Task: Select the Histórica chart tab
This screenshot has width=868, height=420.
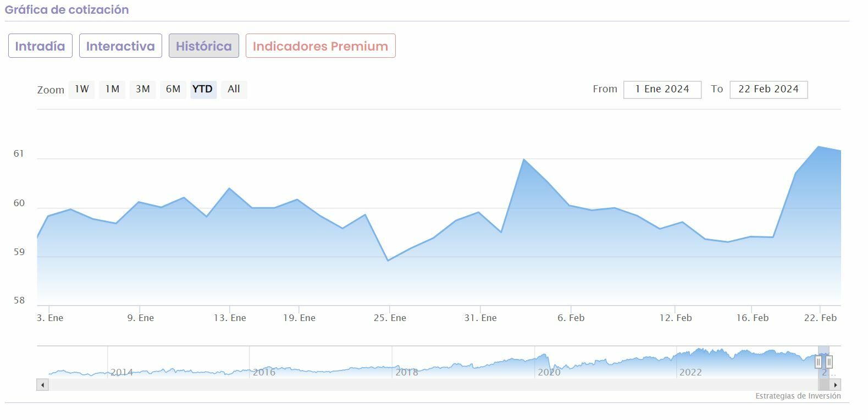Action: tap(204, 46)
